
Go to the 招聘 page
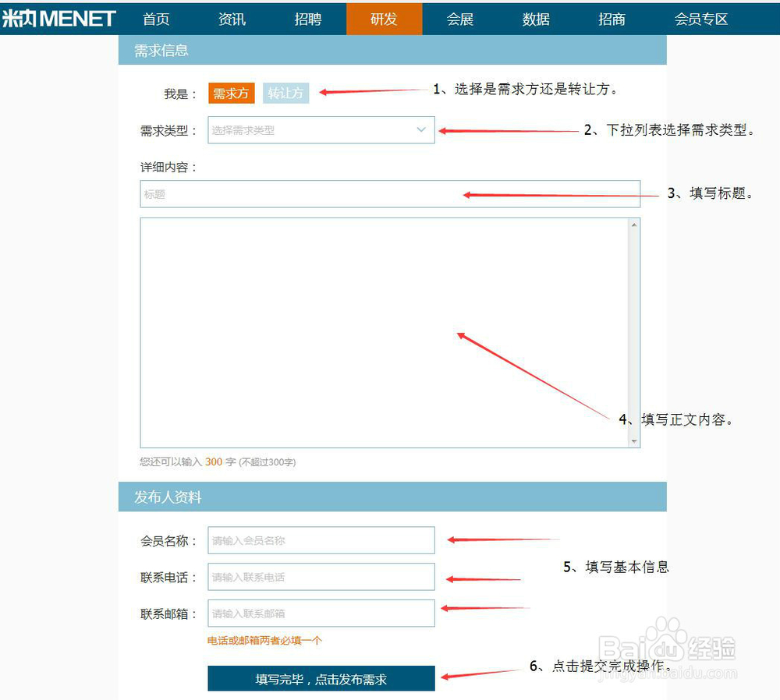[308, 19]
